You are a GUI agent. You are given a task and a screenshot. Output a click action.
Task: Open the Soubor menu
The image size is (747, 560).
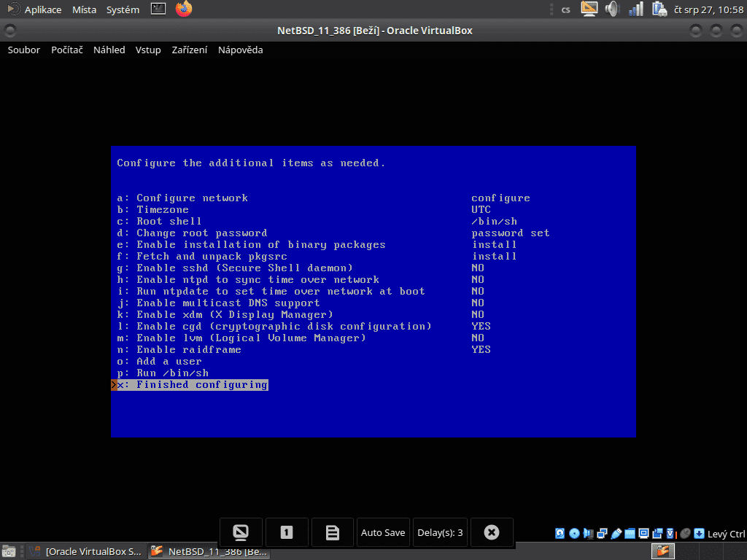pyautogui.click(x=24, y=50)
